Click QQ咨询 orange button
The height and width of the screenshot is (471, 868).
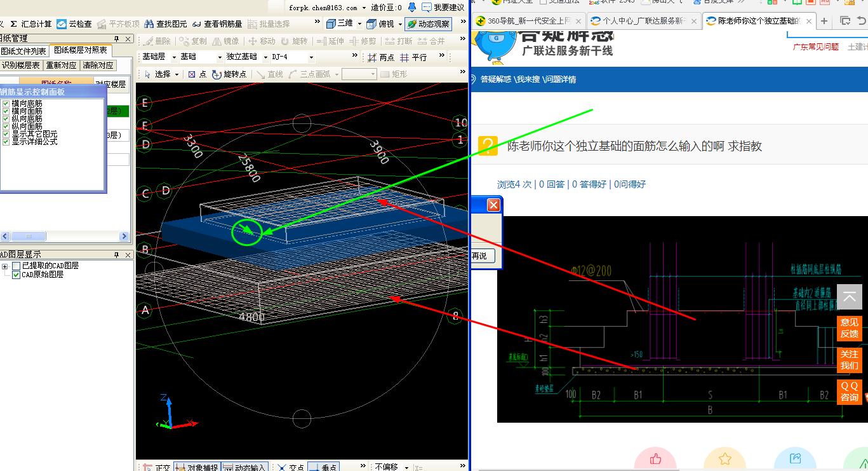point(850,392)
